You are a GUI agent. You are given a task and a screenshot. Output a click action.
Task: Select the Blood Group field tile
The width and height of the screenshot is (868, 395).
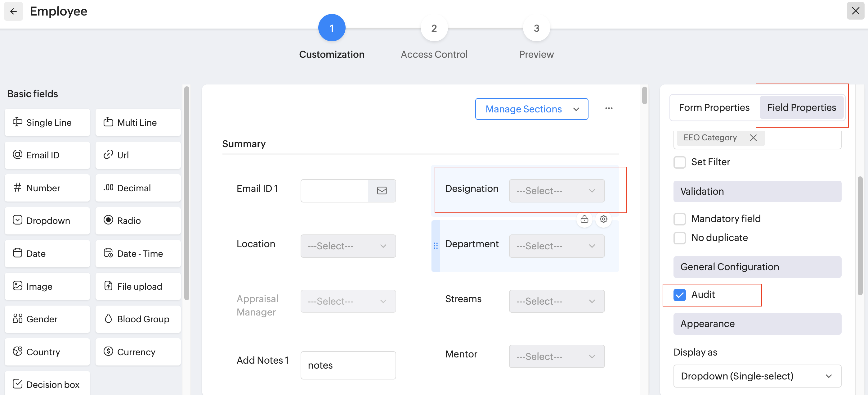pos(138,319)
